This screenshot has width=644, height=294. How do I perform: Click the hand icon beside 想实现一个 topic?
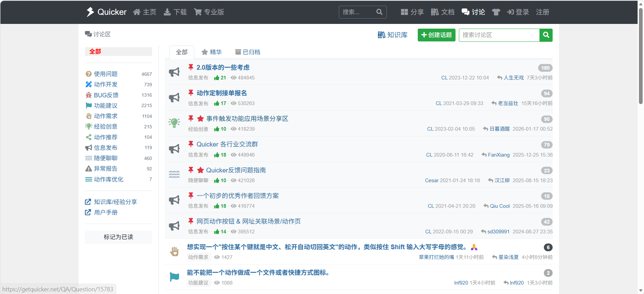[174, 251]
